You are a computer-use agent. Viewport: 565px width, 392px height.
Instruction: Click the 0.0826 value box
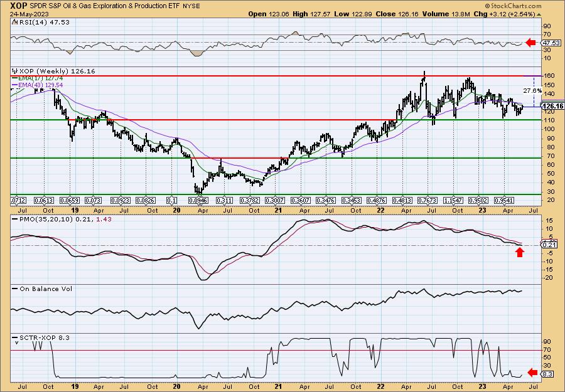(146, 200)
